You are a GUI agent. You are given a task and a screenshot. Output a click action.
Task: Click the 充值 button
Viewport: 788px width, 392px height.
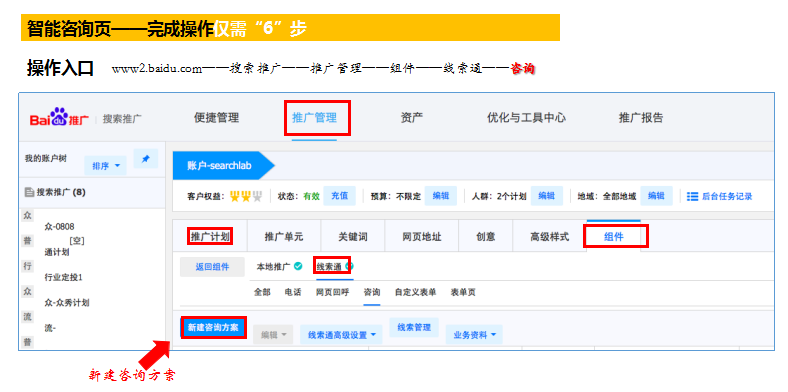(339, 196)
